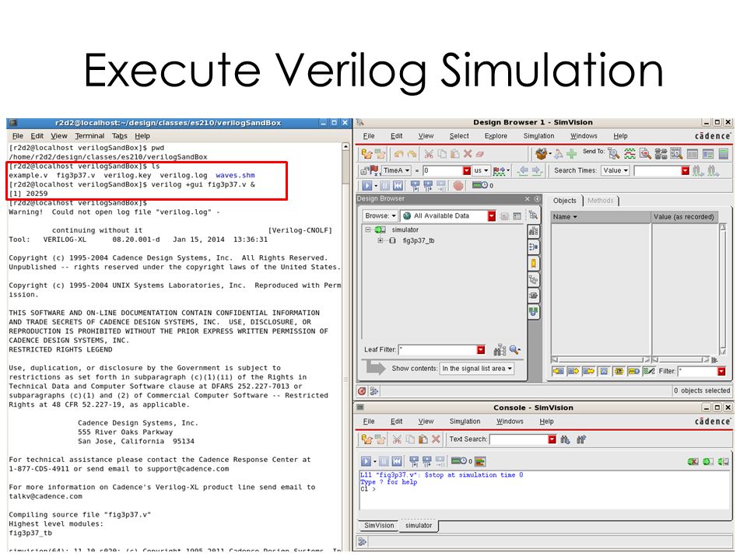Click Open database icon in Design Browser toolbar
Screen dimensions: 747x560
click(x=366, y=154)
